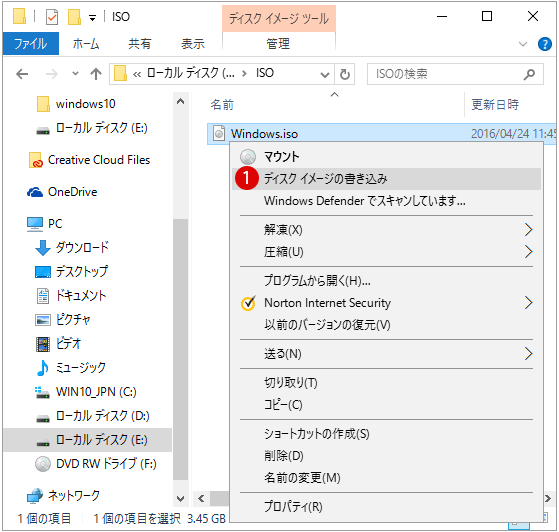Screen dimensions: 559x532
Task: Click the search magnifier icon
Action: [x=529, y=74]
